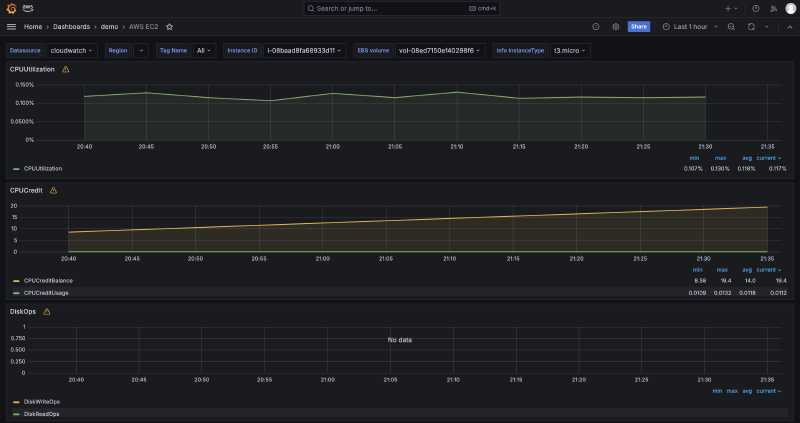800x423 pixels.
Task: Star the AWS EC2 dashboard as favorite
Action: 169,27
